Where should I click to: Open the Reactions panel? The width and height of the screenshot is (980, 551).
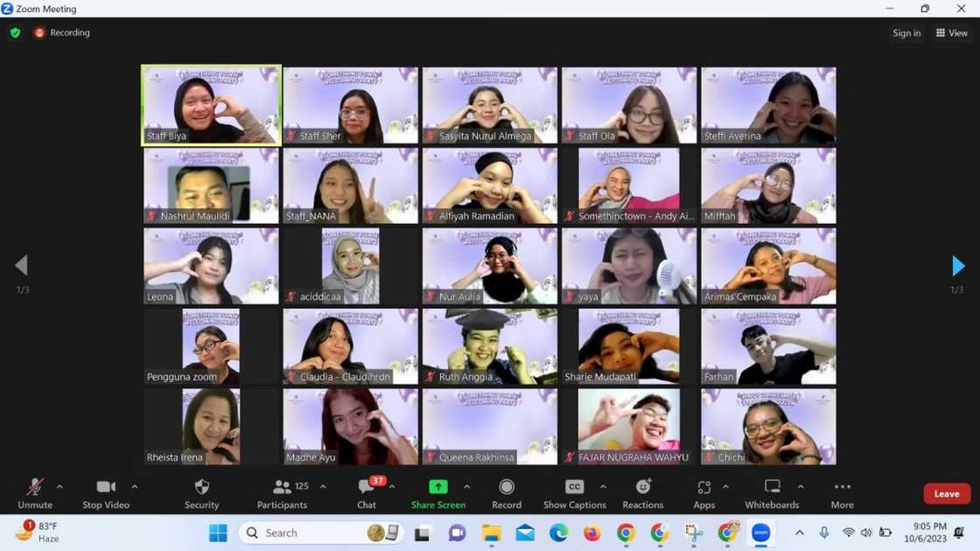643,492
